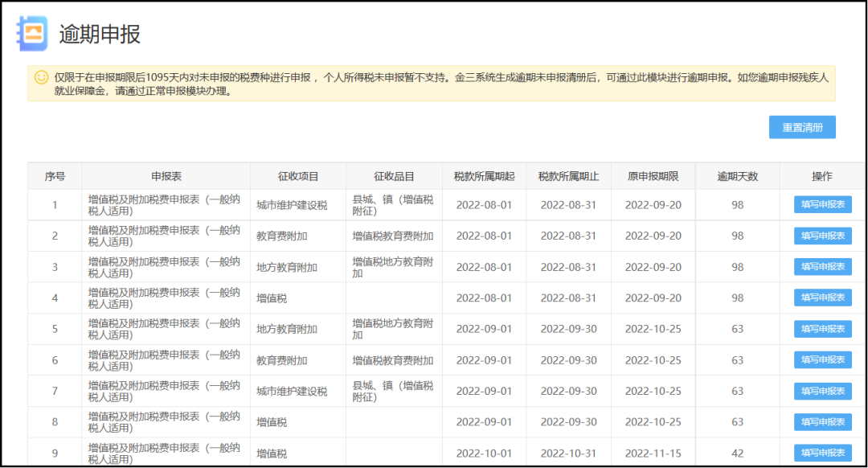Viewport: 868px width, 468px height.
Task: Click the 逾期天数 column header
Action: pos(737,176)
